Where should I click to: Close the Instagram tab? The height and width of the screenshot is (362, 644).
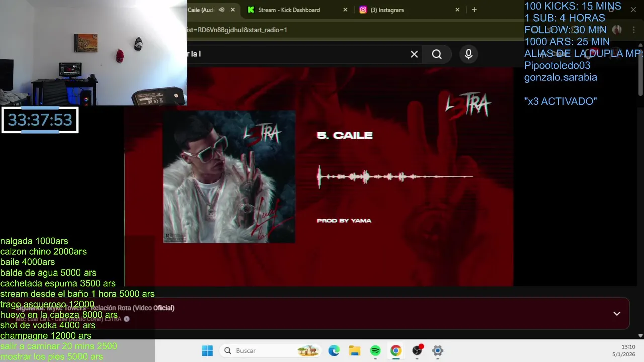click(x=457, y=10)
